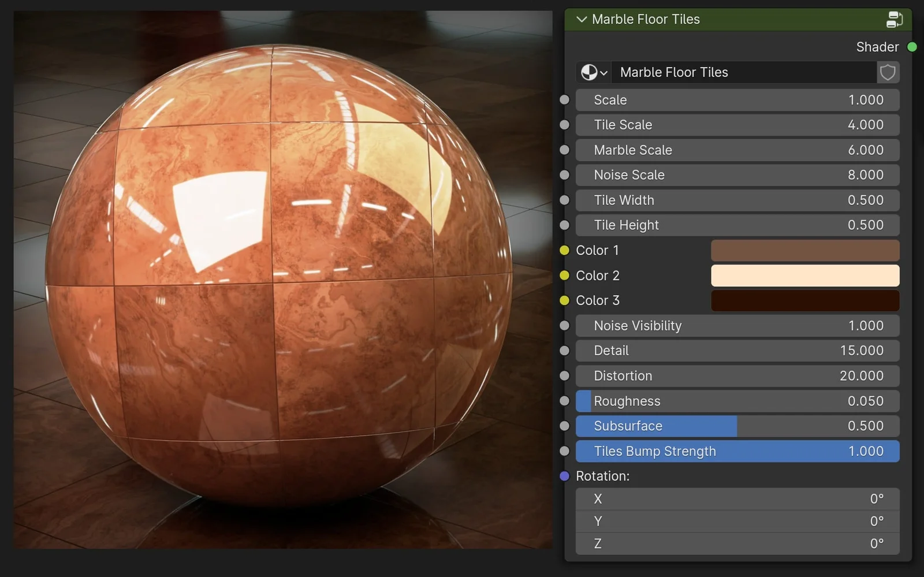
Task: Click the gray socket beside Scale
Action: coord(564,99)
